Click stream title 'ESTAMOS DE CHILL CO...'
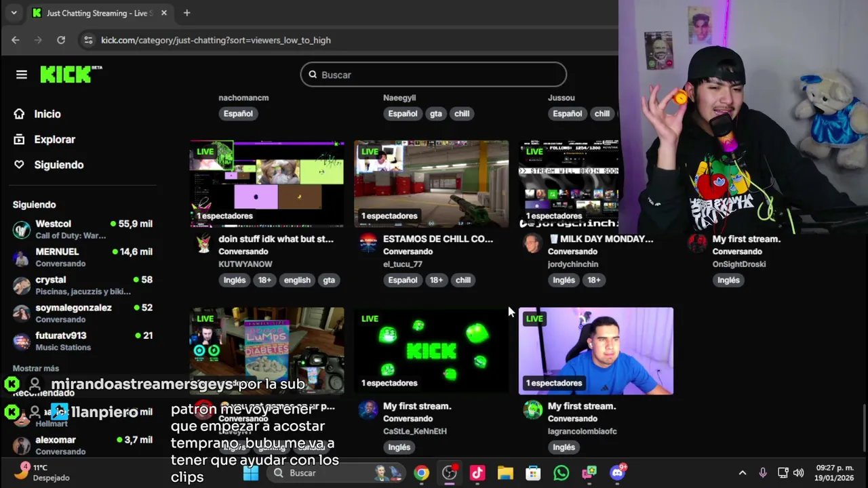 click(438, 239)
